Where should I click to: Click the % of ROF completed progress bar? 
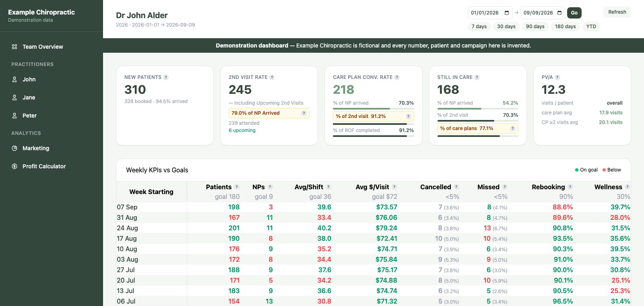[374, 136]
